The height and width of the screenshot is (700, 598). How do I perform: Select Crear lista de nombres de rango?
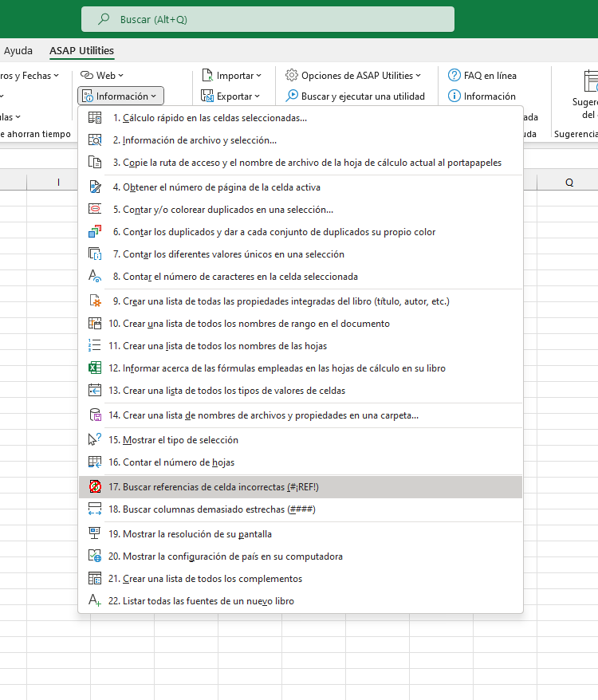point(301,324)
